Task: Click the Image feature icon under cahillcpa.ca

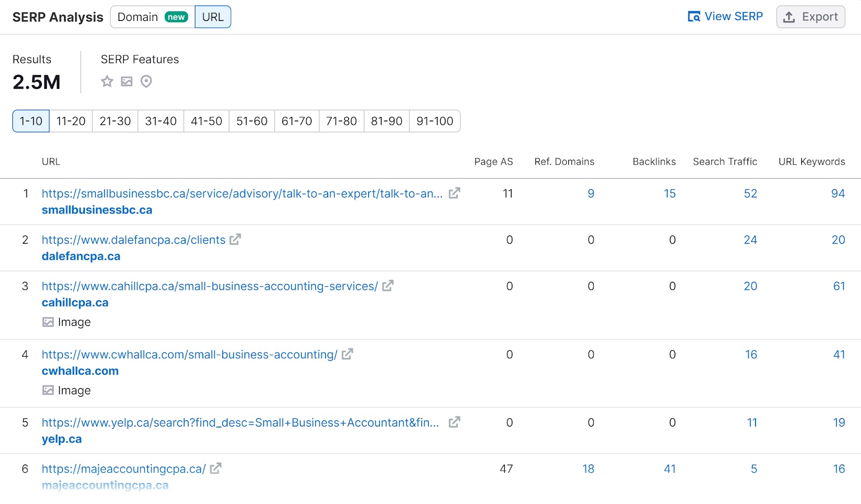Action: coord(48,322)
